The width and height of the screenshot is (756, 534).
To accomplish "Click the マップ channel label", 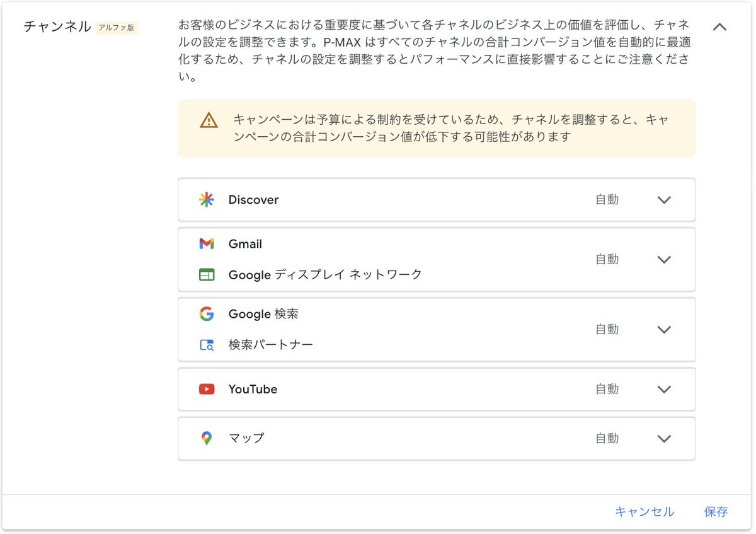I will click(246, 438).
